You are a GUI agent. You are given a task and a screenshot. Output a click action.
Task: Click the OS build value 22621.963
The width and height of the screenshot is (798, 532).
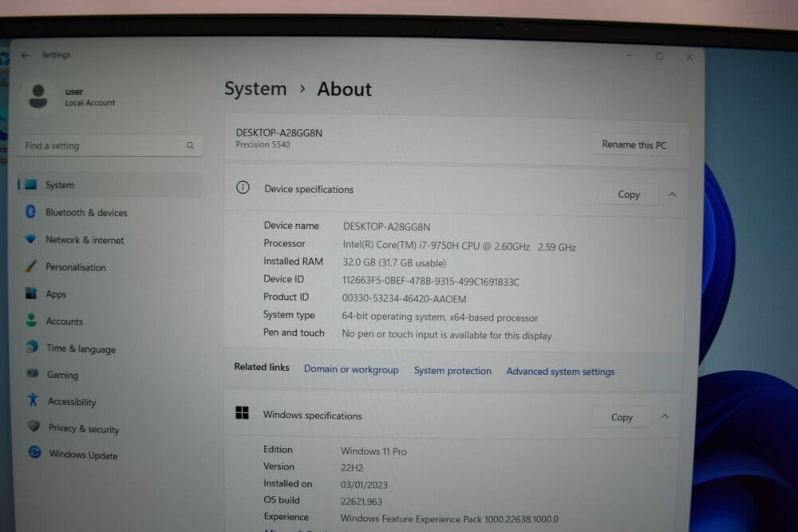click(x=361, y=502)
